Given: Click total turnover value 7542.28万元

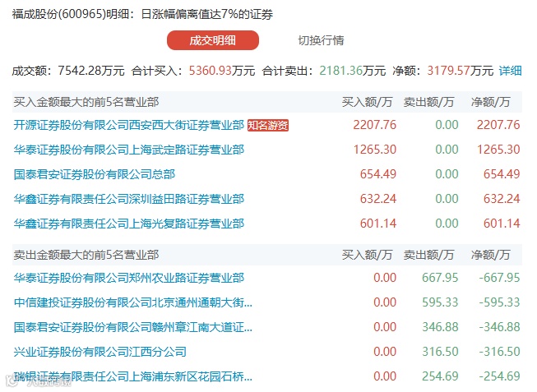Looking at the screenshot, I should tap(91, 71).
